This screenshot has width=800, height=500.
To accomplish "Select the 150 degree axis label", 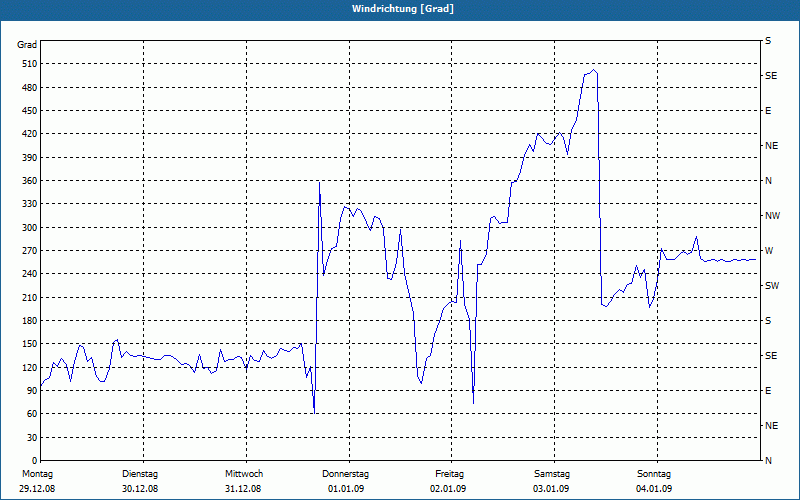I will (31, 344).
